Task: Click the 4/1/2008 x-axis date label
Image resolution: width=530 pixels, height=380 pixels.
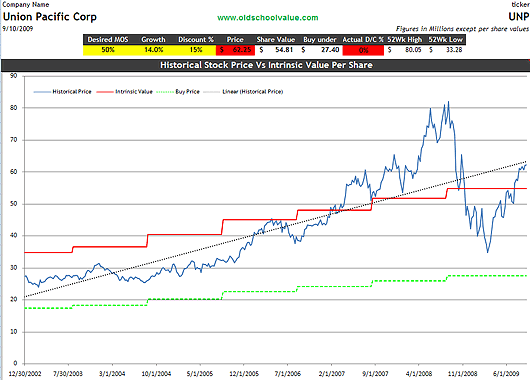Action: pyautogui.click(x=419, y=374)
